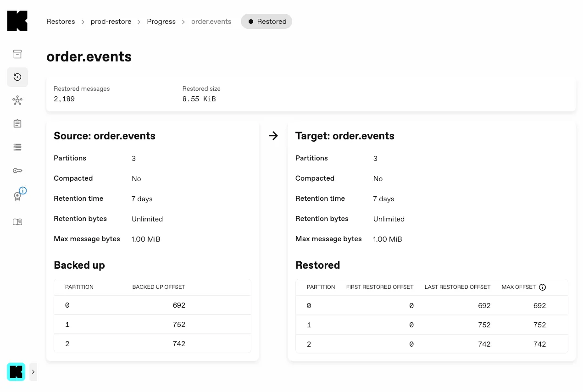Viewport: 583px width, 392px height.
Task: Click last restored offset 692 in Restored table
Action: click(484, 306)
